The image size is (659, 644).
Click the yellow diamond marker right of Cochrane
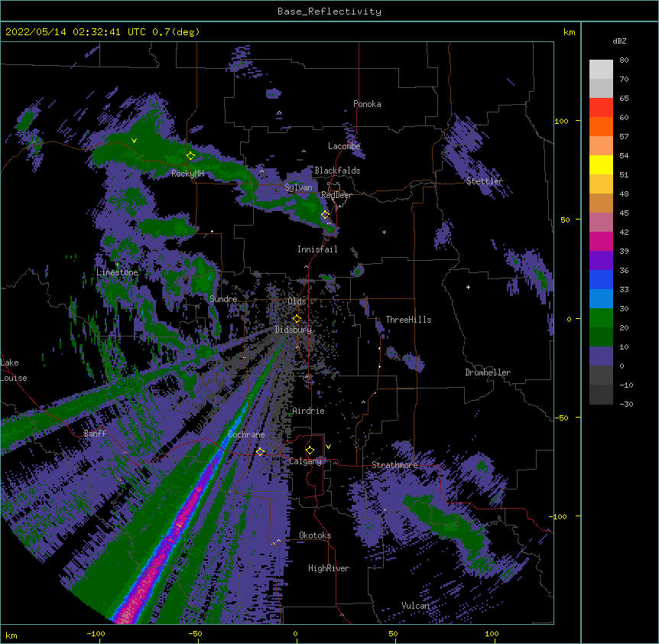260,452
